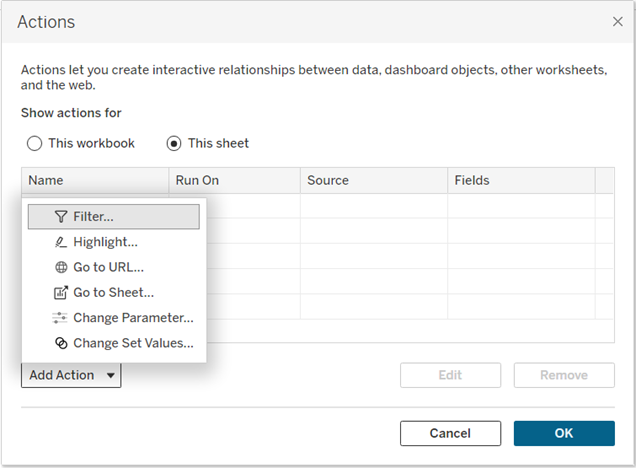The height and width of the screenshot is (468, 636).
Task: Click the Remove button
Action: (x=564, y=375)
